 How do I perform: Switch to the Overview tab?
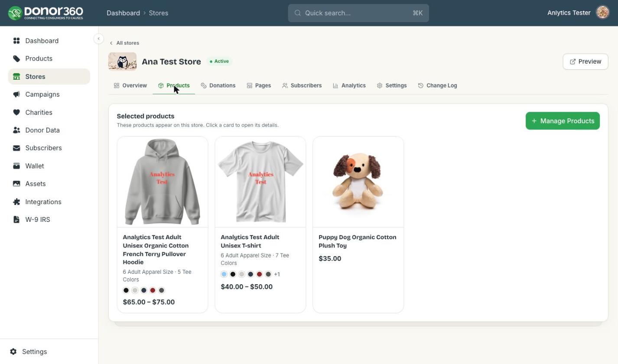click(x=130, y=85)
